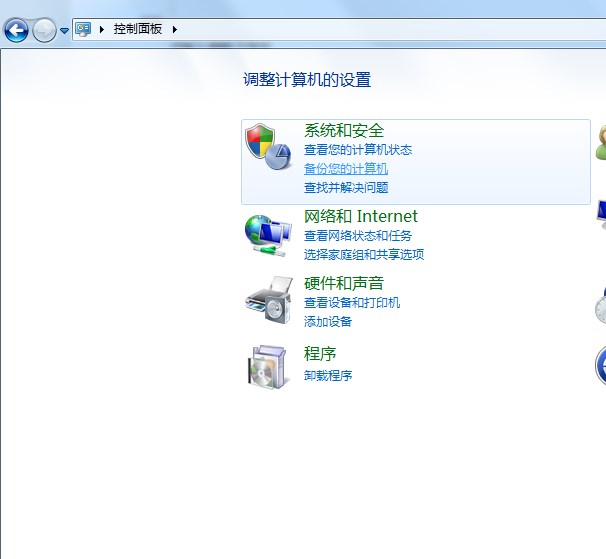This screenshot has height=559, width=606.
Task: Expand the arrow before 控制面板 in address bar
Action: click(x=102, y=29)
